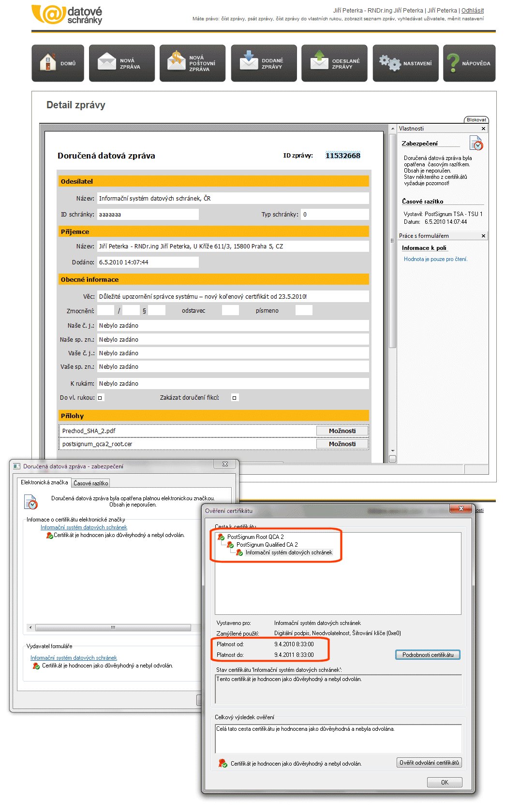
Task: Click the Naše č. j. field
Action: 233,326
